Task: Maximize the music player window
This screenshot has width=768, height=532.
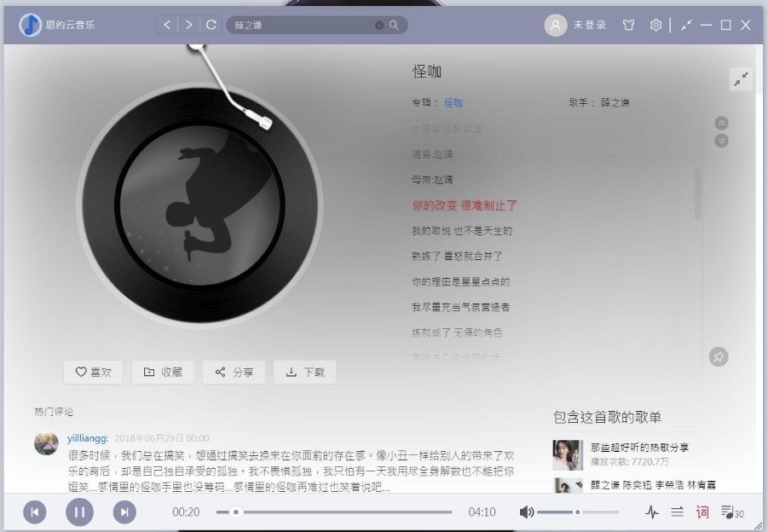Action: [x=726, y=25]
